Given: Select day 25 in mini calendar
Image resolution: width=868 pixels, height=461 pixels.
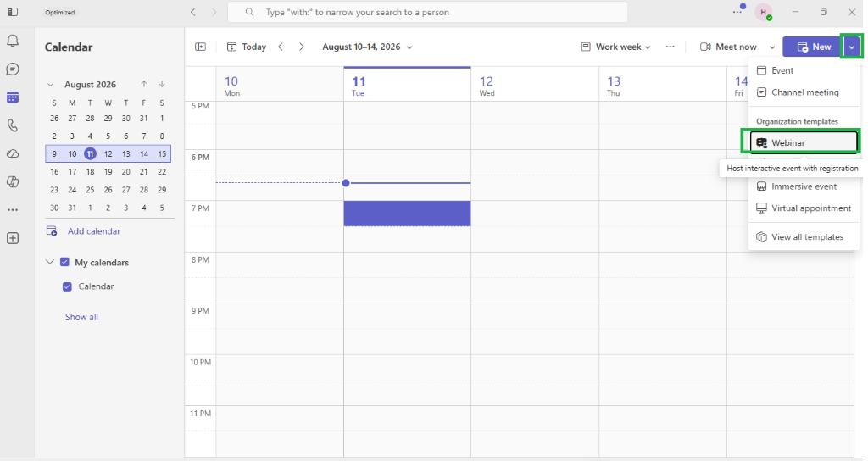Looking at the screenshot, I should click(90, 190).
